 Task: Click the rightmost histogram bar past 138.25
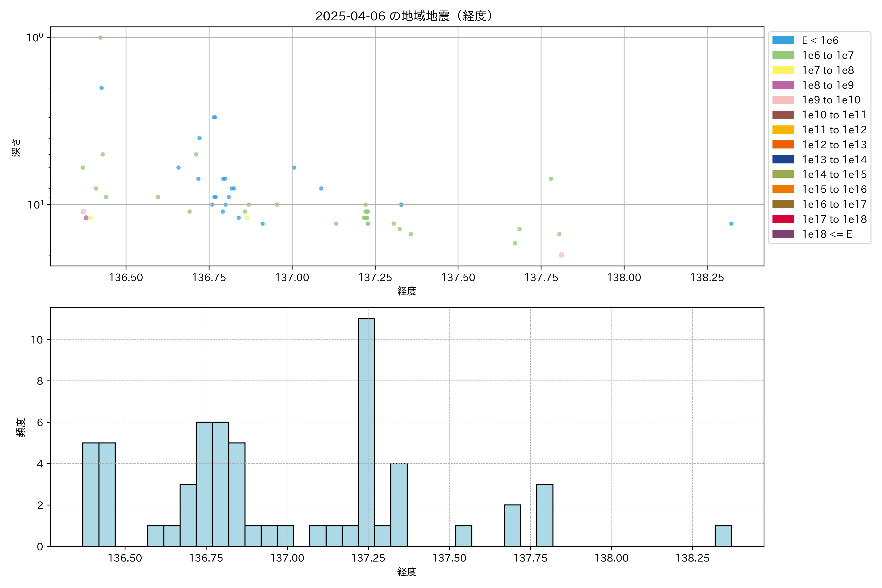tap(723, 536)
